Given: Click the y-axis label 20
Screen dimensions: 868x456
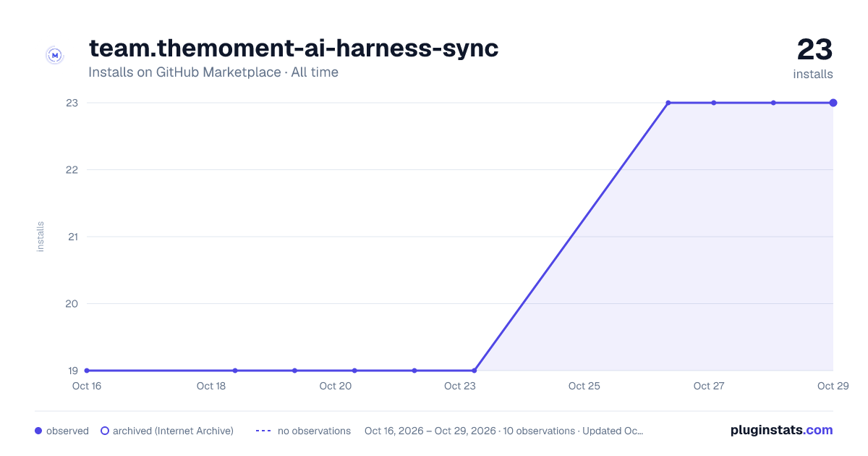Looking at the screenshot, I should click(72, 304).
